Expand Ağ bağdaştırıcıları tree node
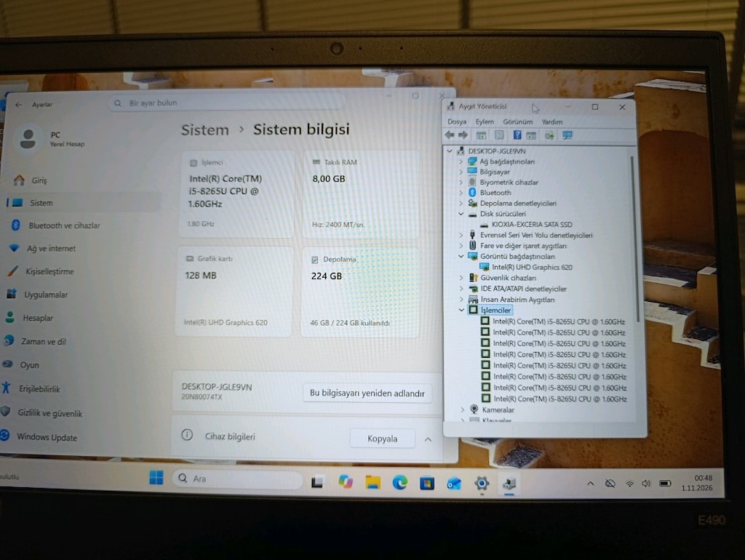Viewport: 745px width, 560px height. point(461,161)
